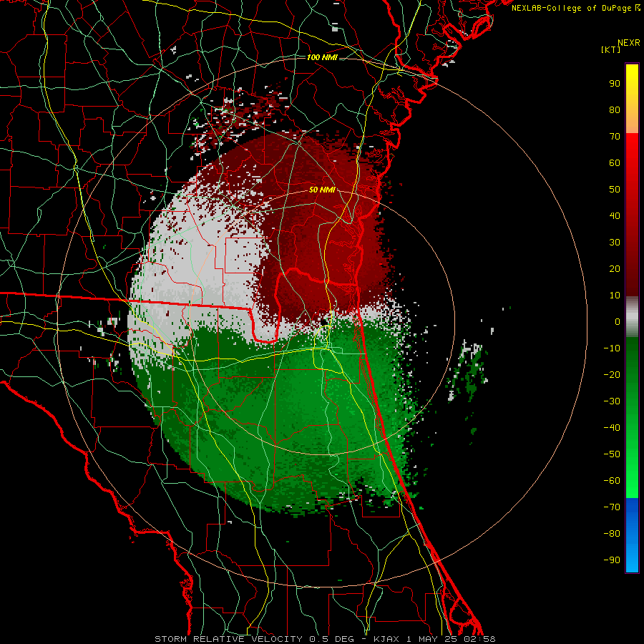Click the -10 value on the velocity scale

coord(612,348)
